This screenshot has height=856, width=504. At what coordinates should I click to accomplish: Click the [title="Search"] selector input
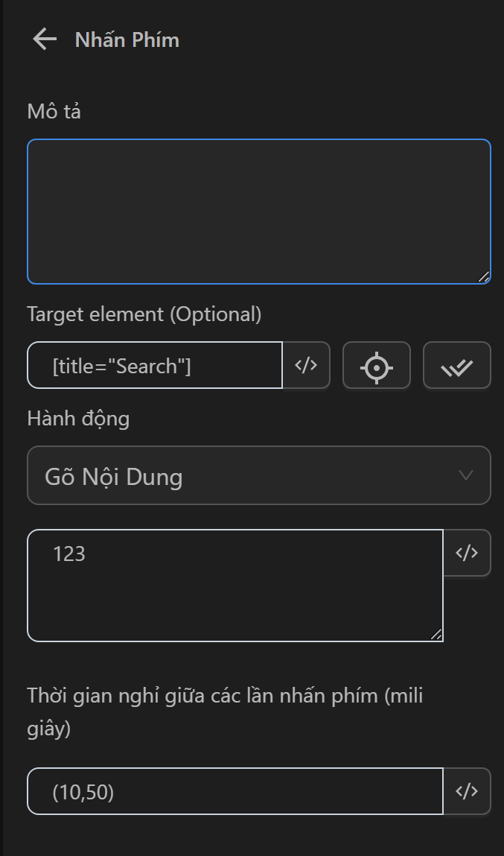pos(155,366)
